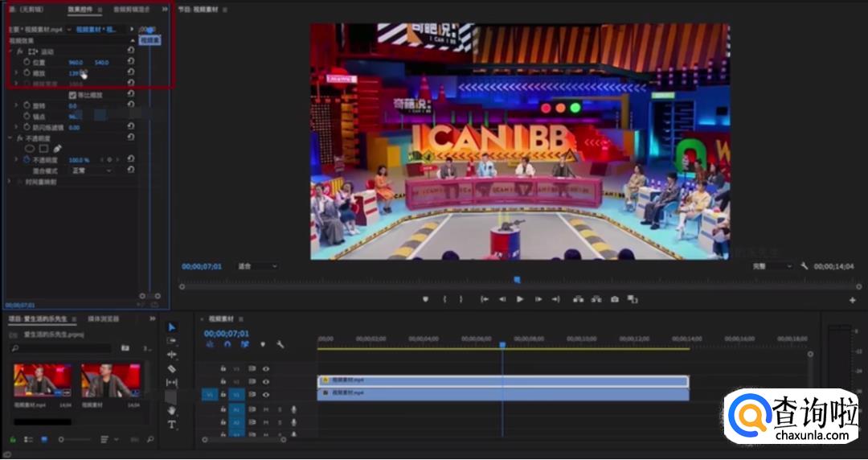Switch to the media browser (媒体浏览器) tab
This screenshot has height=460, width=868.
pyautogui.click(x=104, y=319)
